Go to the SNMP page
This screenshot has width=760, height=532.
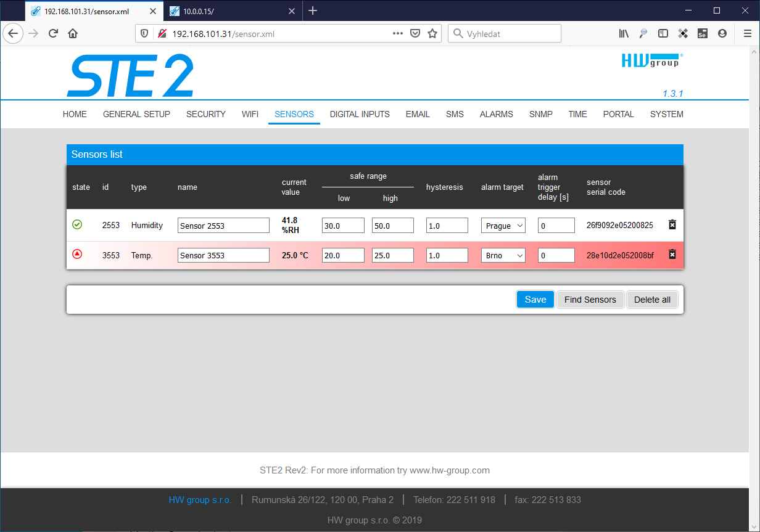(x=541, y=114)
